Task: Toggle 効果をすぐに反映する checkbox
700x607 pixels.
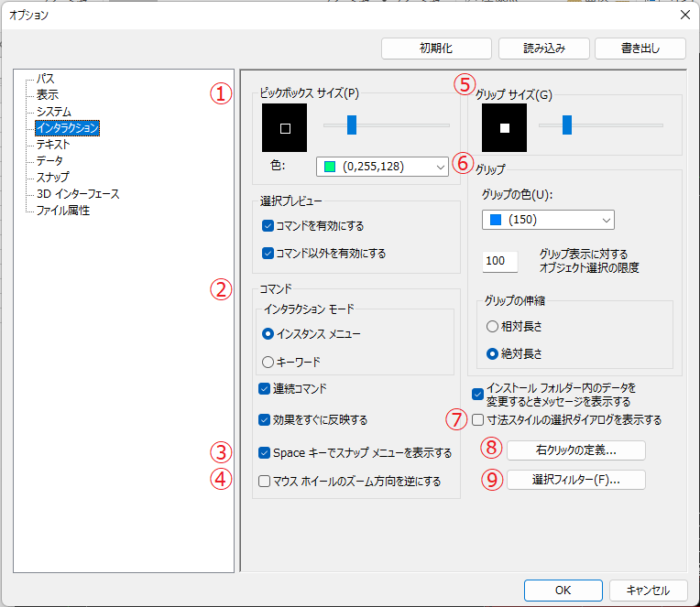Action: (264, 419)
